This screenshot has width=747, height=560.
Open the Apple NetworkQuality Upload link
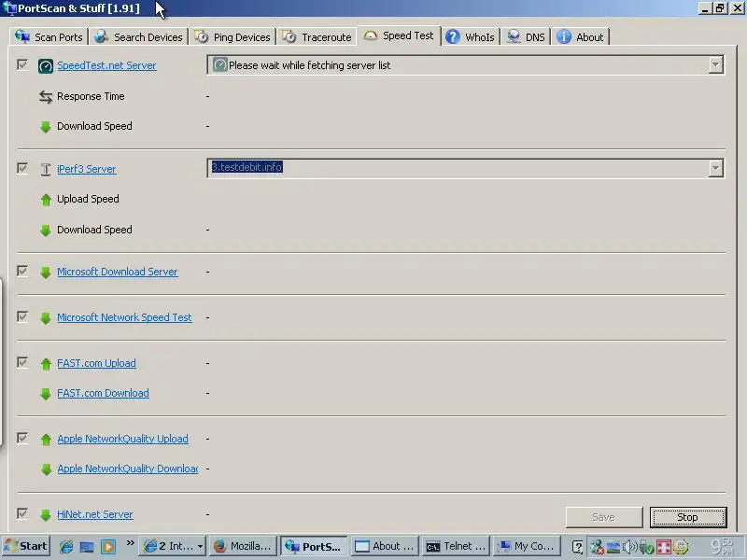point(123,439)
